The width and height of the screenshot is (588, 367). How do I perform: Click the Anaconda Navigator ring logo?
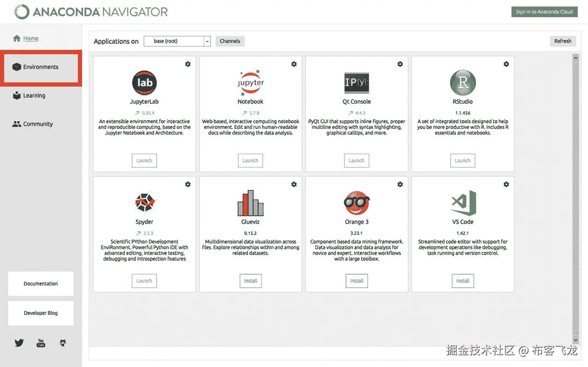coord(22,12)
